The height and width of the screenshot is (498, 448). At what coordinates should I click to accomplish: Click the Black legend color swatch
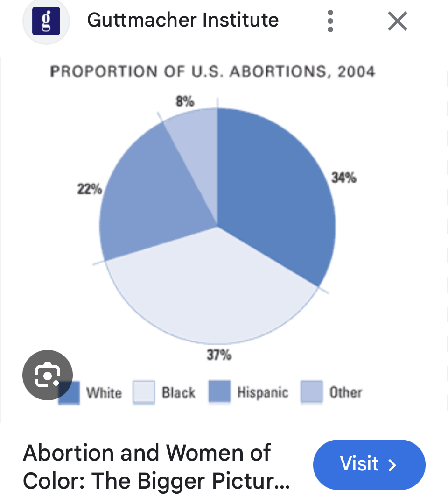tap(144, 392)
